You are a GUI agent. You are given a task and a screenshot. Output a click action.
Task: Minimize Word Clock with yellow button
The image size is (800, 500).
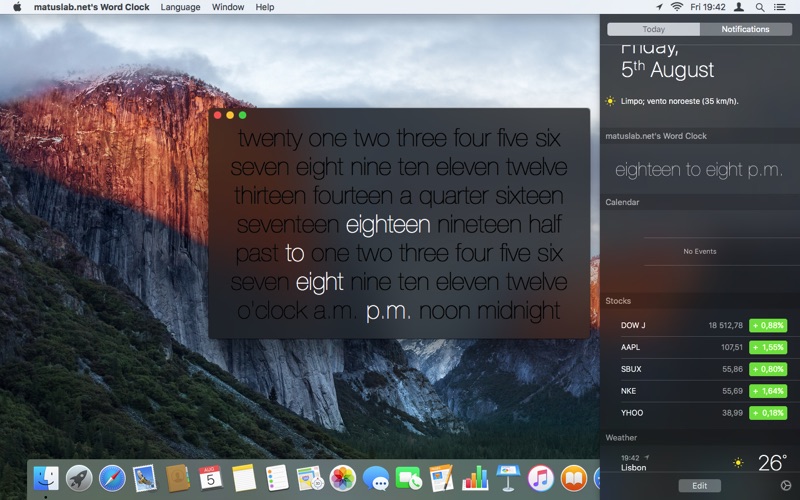click(x=230, y=115)
